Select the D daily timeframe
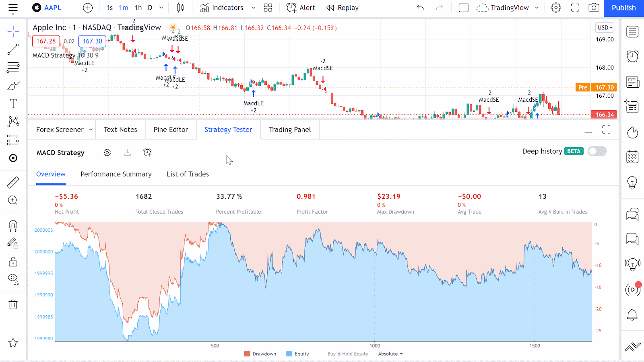644x362 pixels. 150,8
